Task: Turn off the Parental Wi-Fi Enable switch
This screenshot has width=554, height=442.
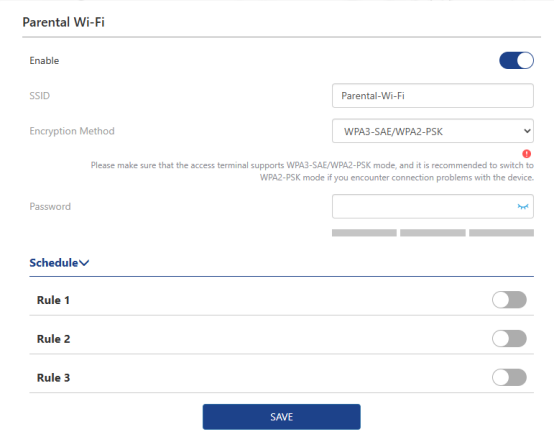Action: pyautogui.click(x=516, y=60)
